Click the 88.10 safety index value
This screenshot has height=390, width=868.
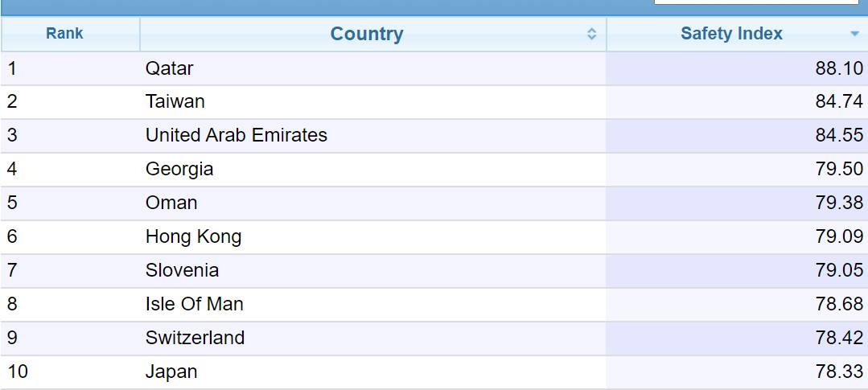pos(839,68)
